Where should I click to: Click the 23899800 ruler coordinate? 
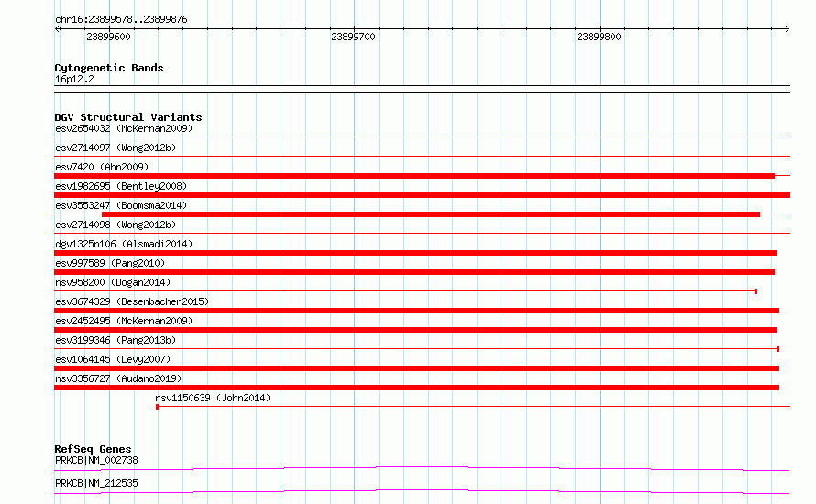point(599,37)
